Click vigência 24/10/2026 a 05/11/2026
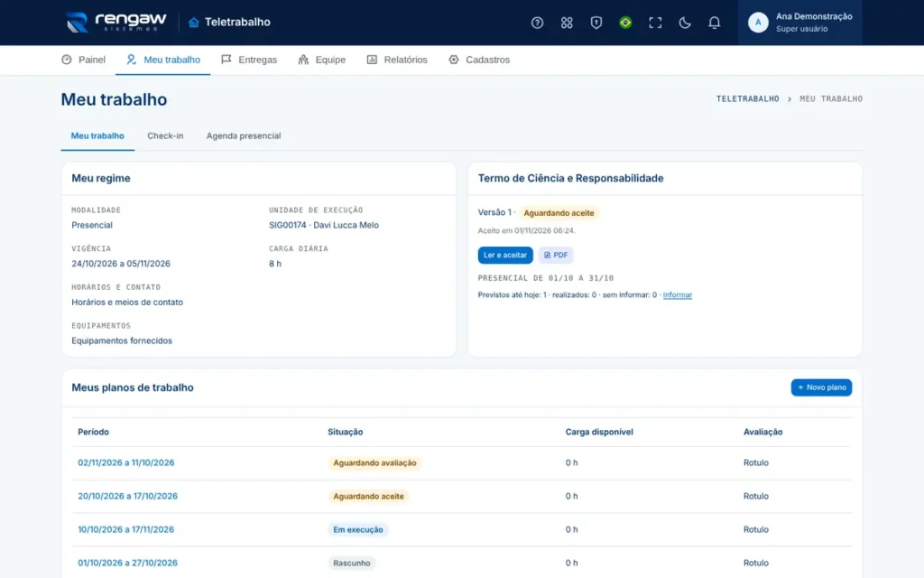The image size is (924, 578). pyautogui.click(x=121, y=264)
